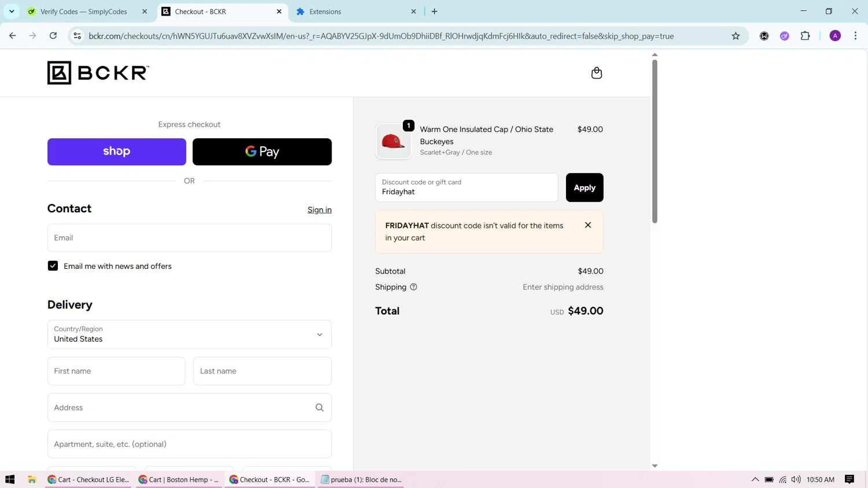Open the Chrome profile avatar
868x488 pixels.
pos(835,36)
